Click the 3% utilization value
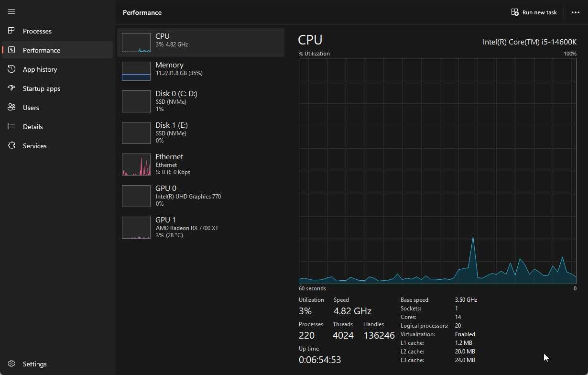The width and height of the screenshot is (588, 375). pos(305,311)
